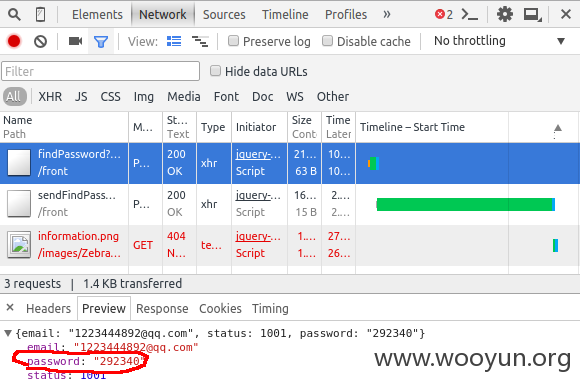Filter requests by WS
This screenshot has width=580, height=387.
[x=294, y=97]
